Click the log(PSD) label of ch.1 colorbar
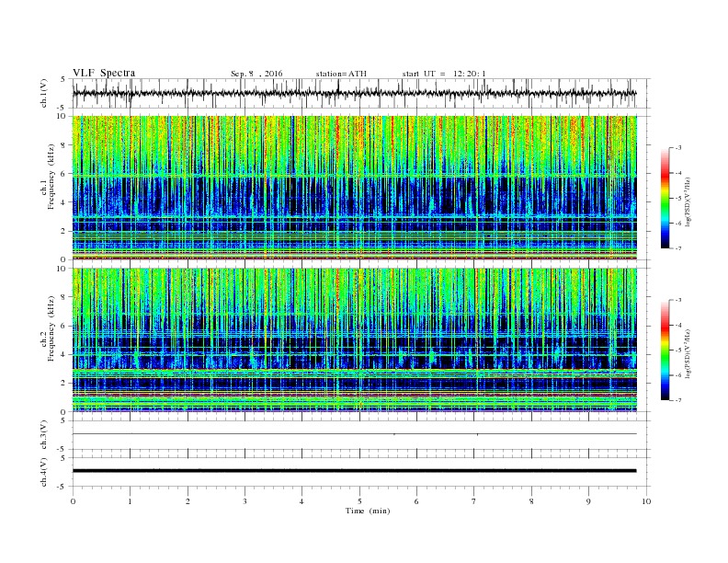 coord(688,202)
